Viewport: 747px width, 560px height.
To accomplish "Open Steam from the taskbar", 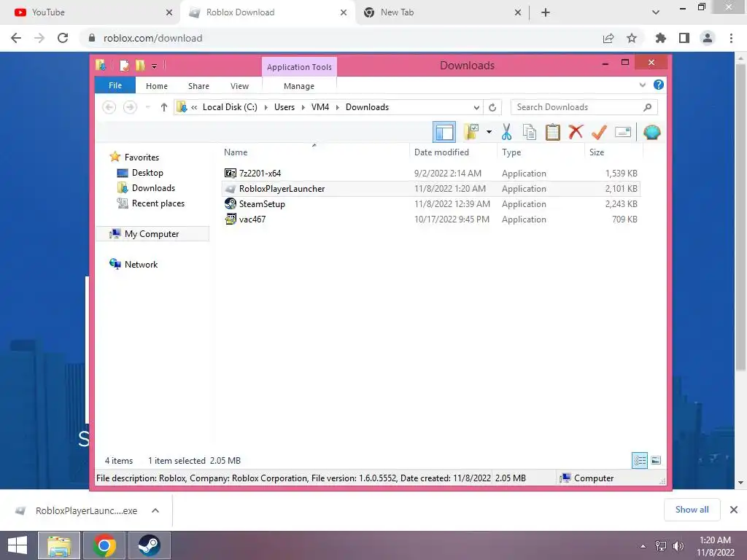I will pos(149,545).
